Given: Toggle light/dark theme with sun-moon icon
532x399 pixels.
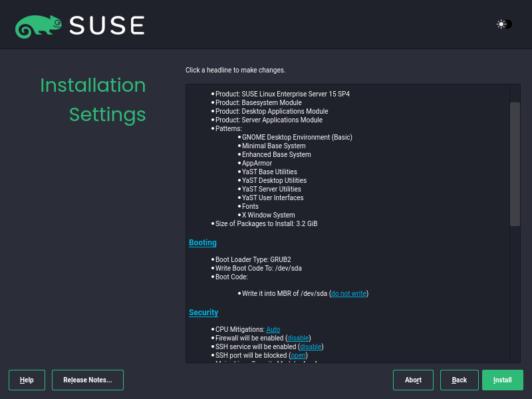Looking at the screenshot, I should tap(503, 24).
